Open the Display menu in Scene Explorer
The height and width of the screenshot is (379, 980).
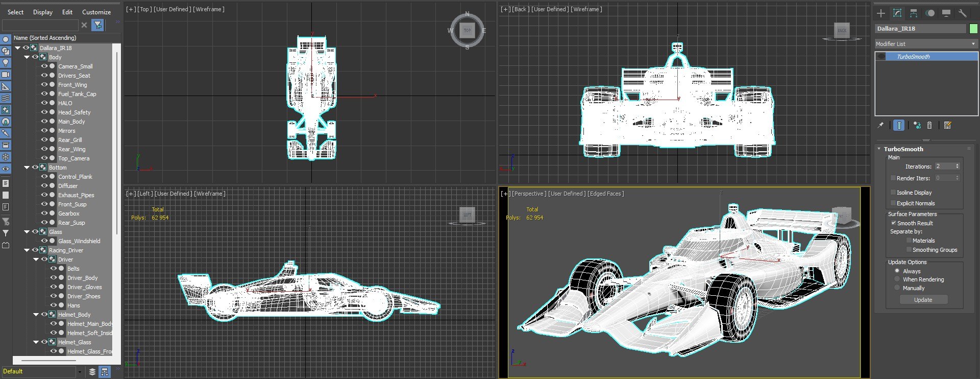pos(43,12)
